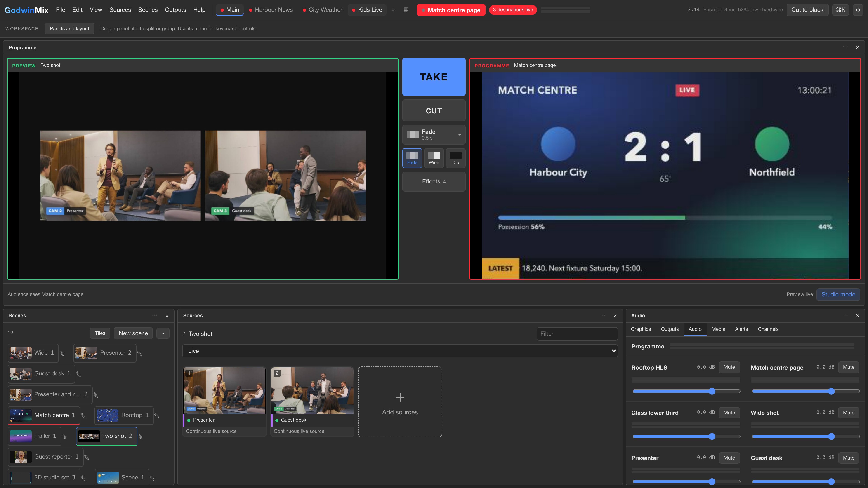Click the edit pencil beside Rooftop scene
The height and width of the screenshot is (488, 868).
pos(157,416)
